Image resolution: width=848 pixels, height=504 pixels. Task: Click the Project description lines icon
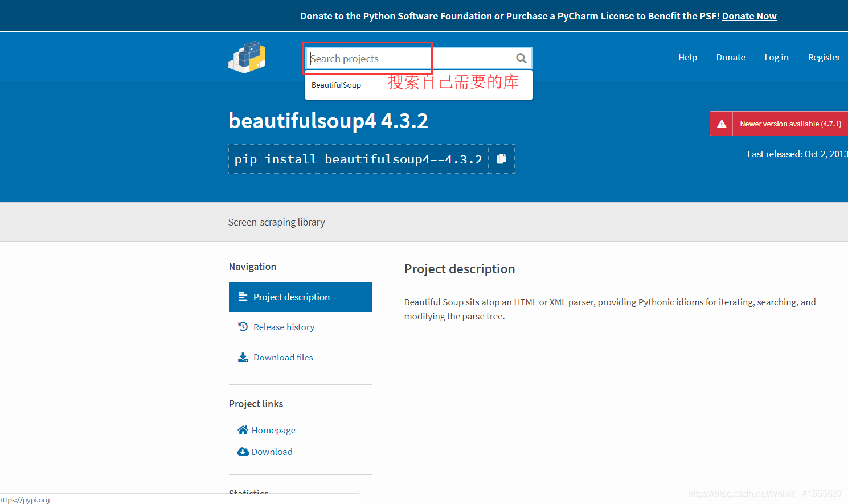tap(243, 297)
